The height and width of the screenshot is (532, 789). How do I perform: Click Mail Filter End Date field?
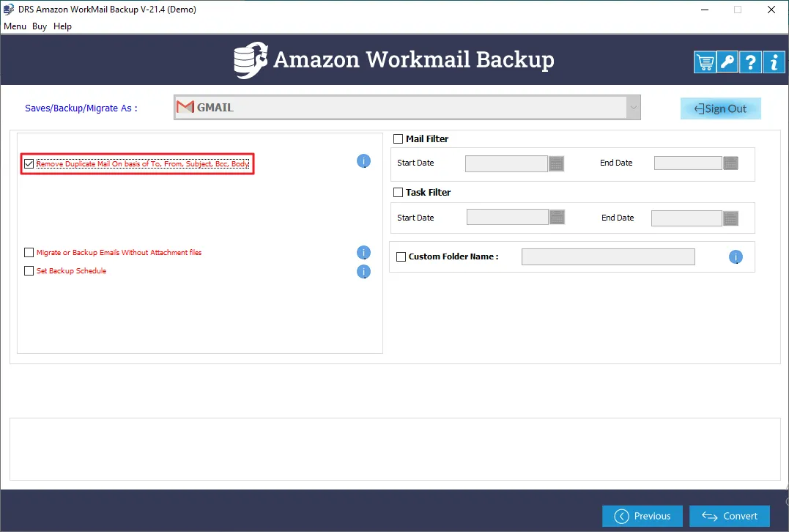(x=688, y=163)
